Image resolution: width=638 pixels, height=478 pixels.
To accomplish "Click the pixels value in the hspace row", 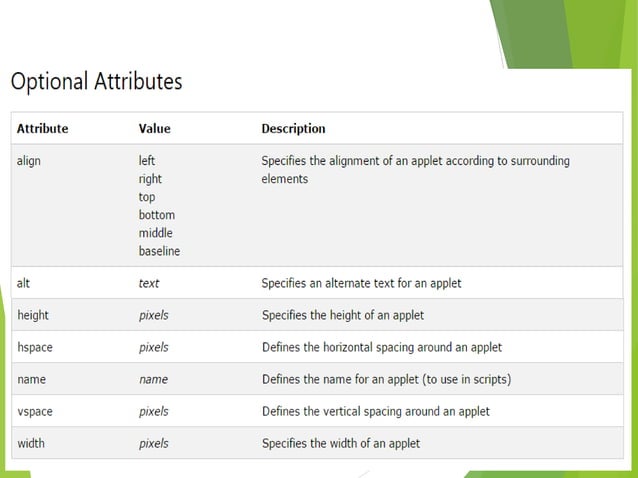I will (153, 347).
